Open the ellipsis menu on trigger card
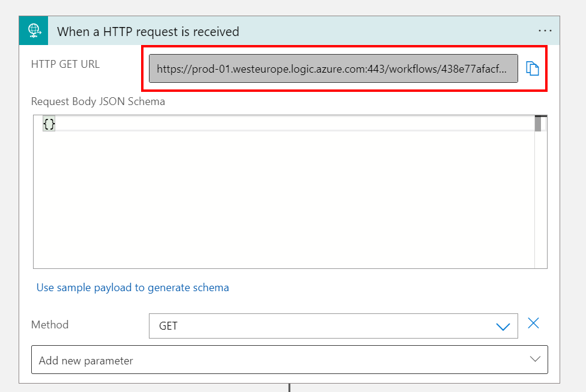This screenshot has height=392, width=586. pos(545,31)
